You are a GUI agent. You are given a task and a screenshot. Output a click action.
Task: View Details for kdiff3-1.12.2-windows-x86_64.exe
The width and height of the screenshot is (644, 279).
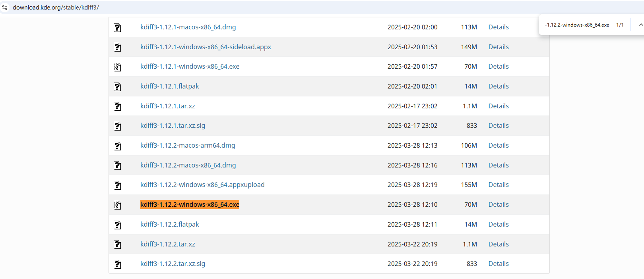pos(499,204)
